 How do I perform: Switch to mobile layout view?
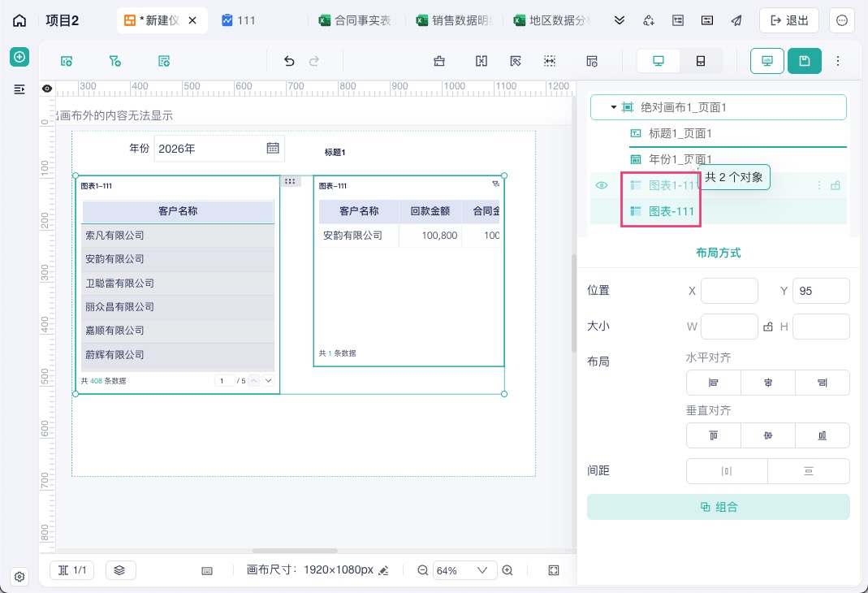point(700,61)
